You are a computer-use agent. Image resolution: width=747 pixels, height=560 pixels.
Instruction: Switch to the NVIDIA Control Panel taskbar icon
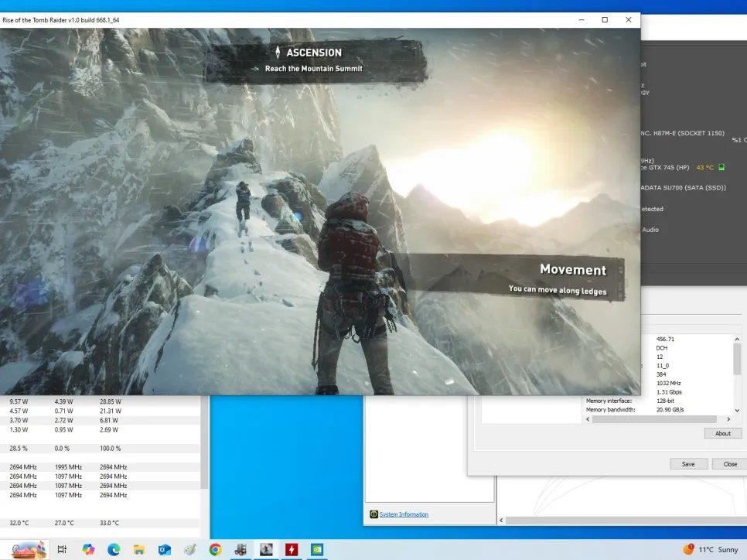(317, 549)
